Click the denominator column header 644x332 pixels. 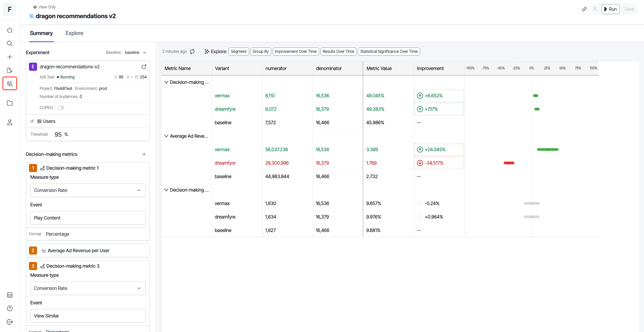point(338,68)
